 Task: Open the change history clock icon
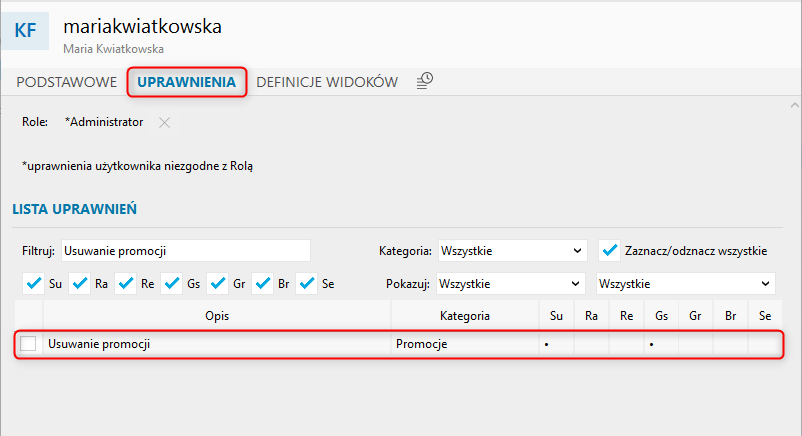pyautogui.click(x=425, y=81)
